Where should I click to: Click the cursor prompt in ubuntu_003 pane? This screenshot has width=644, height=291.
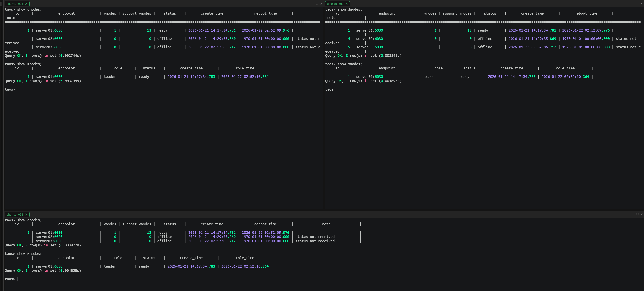click(18, 279)
